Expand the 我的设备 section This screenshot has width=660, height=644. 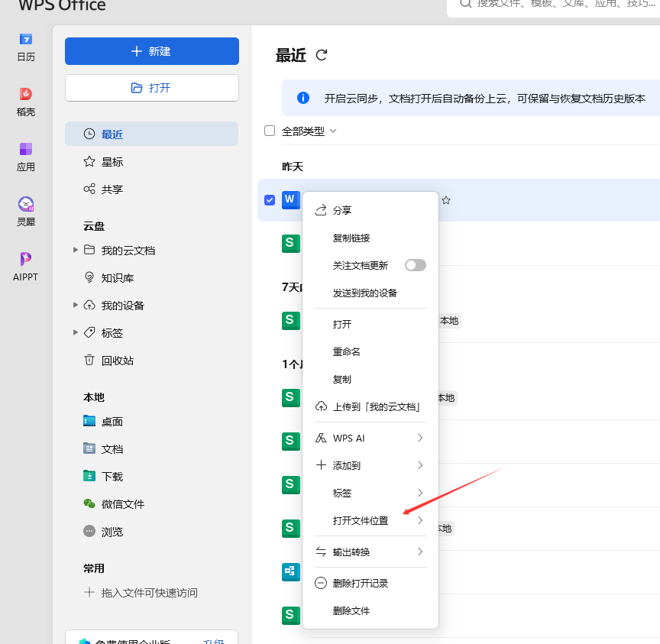pos(75,305)
